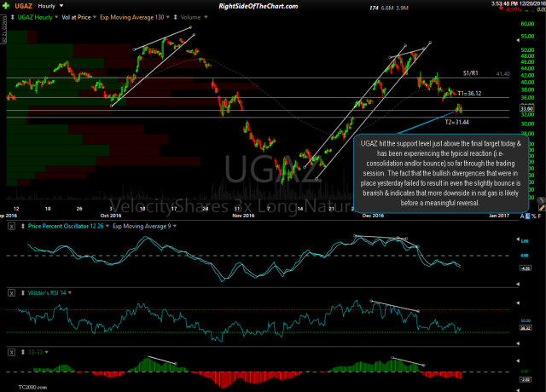The height and width of the screenshot is (392, 546).
Task: Open the Wilder's RSI 14 dropdown
Action: [70, 293]
